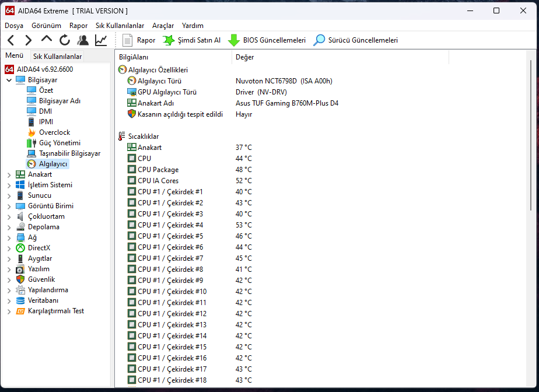This screenshot has width=539, height=392.
Task: Switch to Sık Kullanılanlar sidebar tab
Action: tap(57, 57)
